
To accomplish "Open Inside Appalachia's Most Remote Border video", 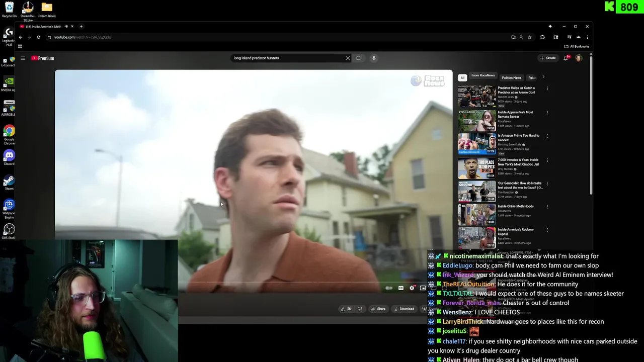I will coord(515,115).
